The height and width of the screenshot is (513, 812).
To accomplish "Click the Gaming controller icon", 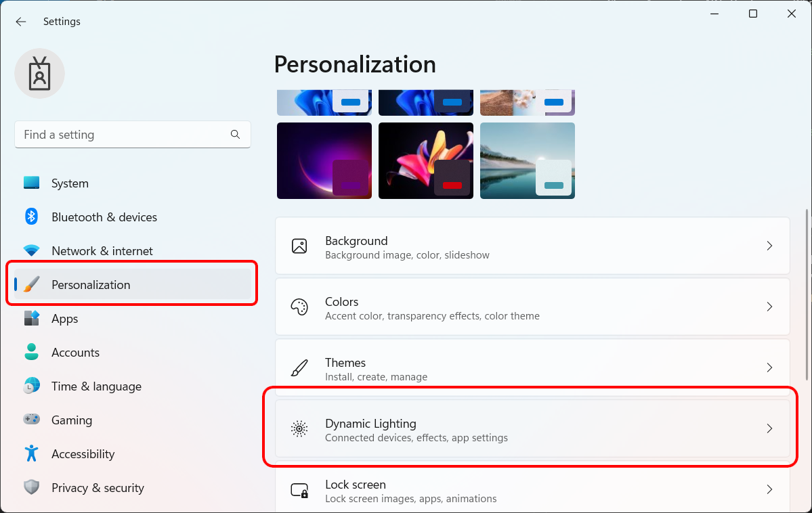I will pos(31,420).
